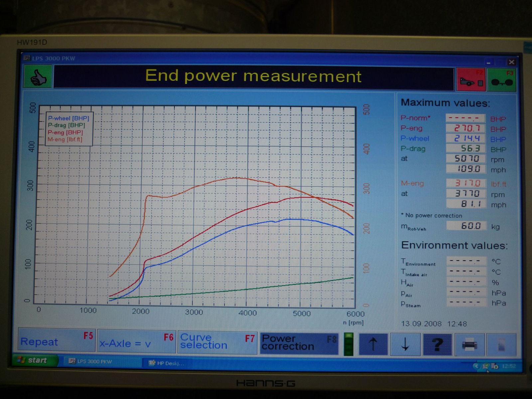Open Curve selection F7 options
Image resolution: width=532 pixels, height=399 pixels.
coord(217,342)
